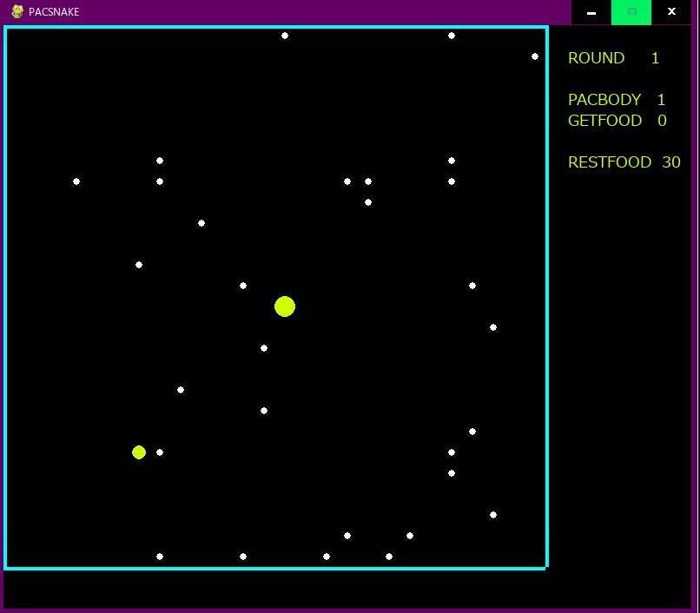
Task: Click the PACSNAKE window title text
Action: 54,12
